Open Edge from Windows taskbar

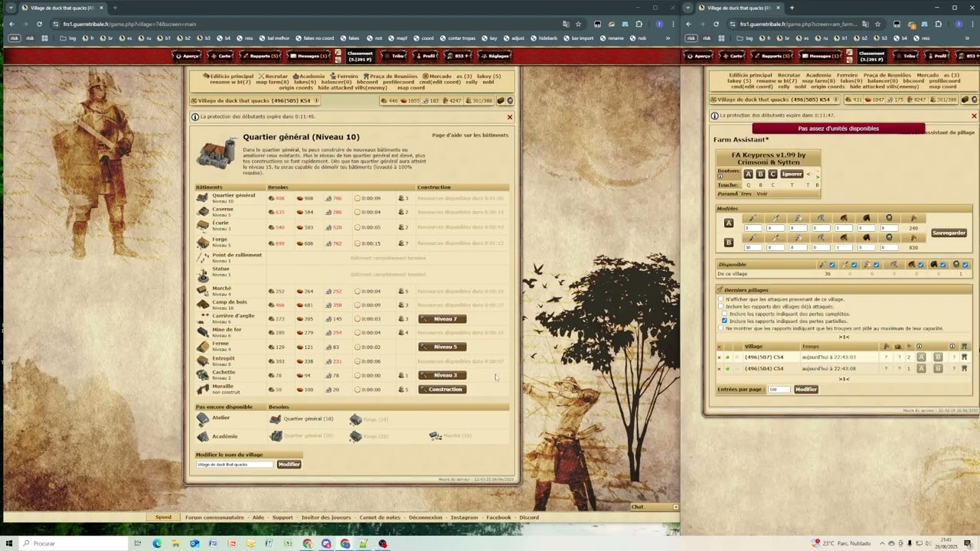tap(157, 543)
